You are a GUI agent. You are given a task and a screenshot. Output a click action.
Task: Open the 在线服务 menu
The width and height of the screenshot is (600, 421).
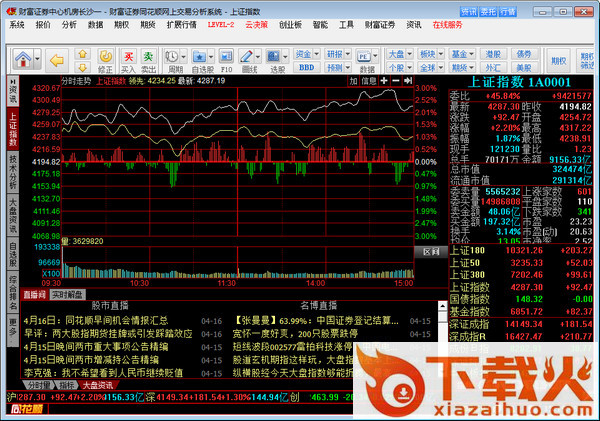click(x=447, y=25)
